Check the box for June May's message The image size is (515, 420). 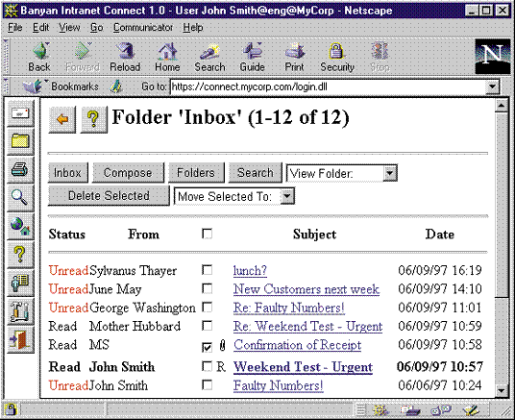pos(207,288)
